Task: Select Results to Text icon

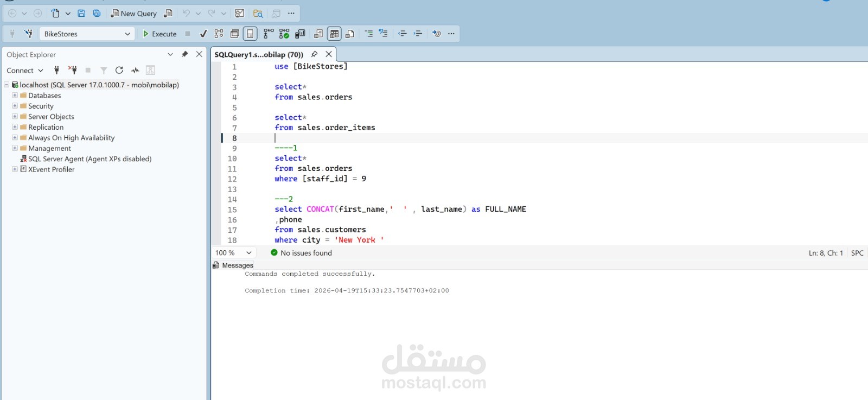Action: 318,34
